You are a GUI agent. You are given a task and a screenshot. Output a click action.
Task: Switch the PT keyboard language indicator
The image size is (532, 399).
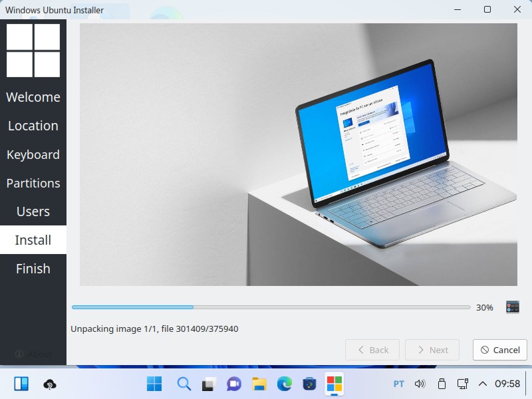point(398,384)
